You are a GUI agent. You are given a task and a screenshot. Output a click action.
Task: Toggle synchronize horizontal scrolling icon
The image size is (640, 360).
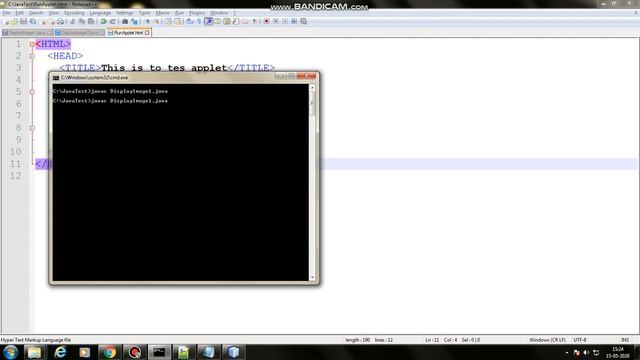coord(178,21)
